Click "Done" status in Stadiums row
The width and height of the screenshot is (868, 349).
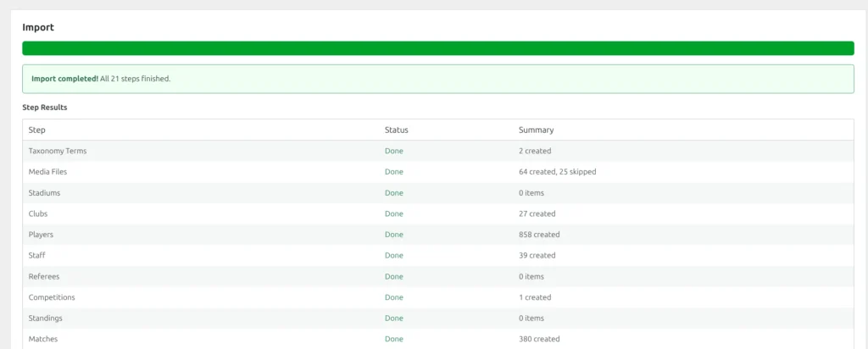tap(394, 193)
